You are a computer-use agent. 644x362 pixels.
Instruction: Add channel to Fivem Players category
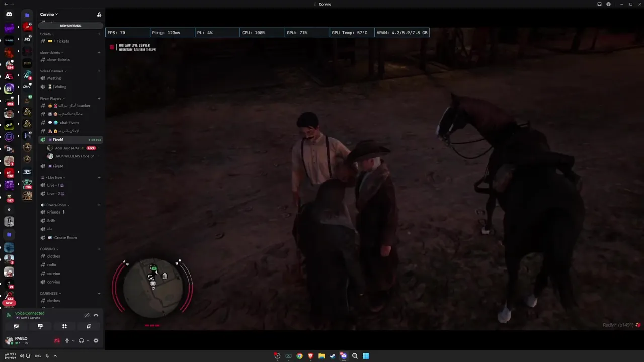pyautogui.click(x=99, y=98)
